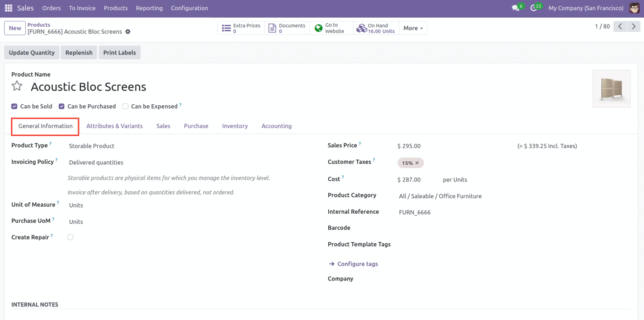Remove the 15% customer tax tag
The width and height of the screenshot is (644, 320).
click(x=417, y=163)
